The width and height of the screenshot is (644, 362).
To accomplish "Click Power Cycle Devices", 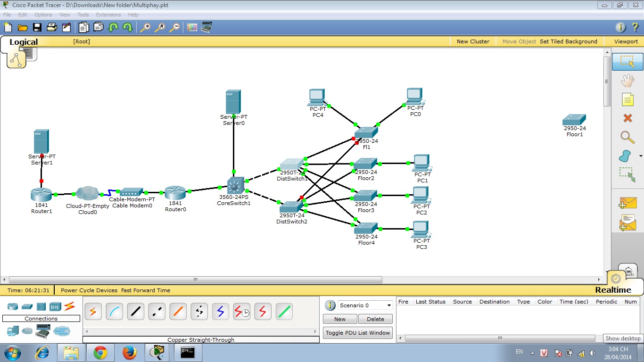I will [x=89, y=290].
